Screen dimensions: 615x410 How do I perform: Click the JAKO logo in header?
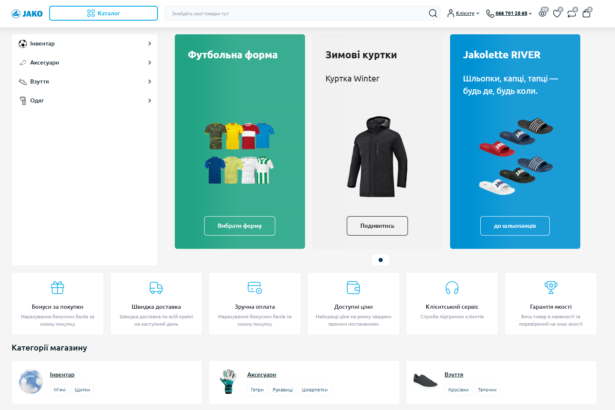(27, 13)
